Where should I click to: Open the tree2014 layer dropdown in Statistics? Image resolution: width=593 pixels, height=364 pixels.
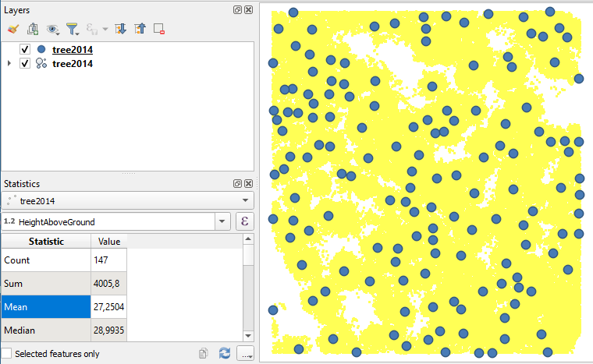click(128, 200)
